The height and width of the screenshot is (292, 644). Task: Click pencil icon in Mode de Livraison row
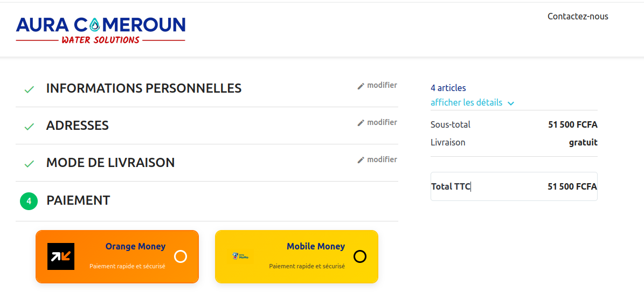361,160
